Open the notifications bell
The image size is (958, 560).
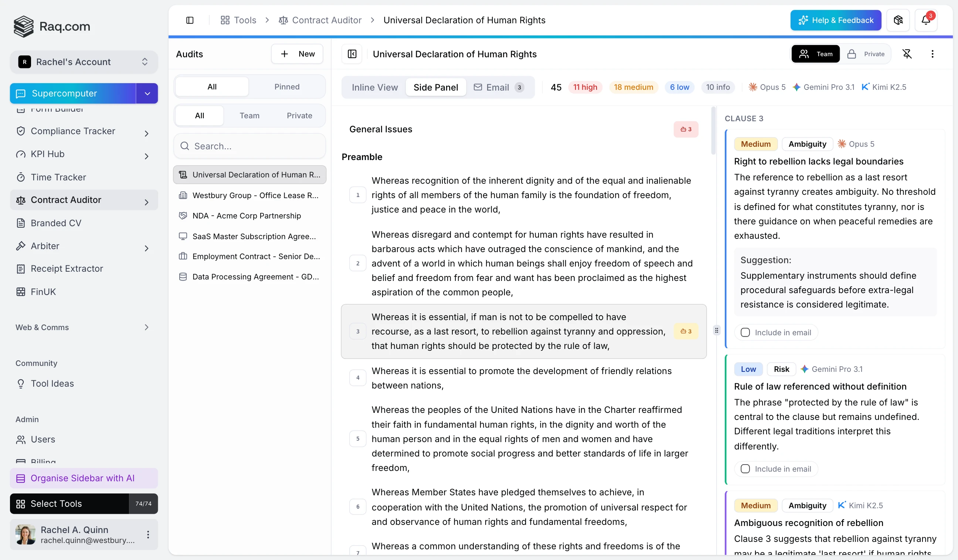[926, 20]
